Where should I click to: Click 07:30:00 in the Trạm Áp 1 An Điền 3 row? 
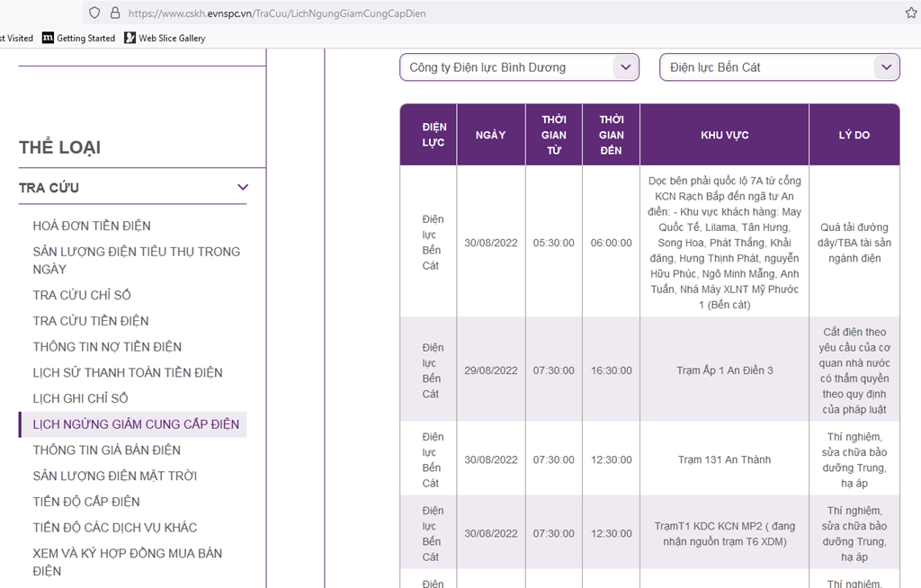(x=554, y=370)
